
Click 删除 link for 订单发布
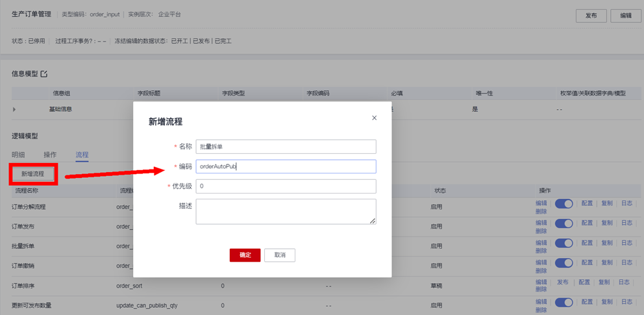coord(541,231)
